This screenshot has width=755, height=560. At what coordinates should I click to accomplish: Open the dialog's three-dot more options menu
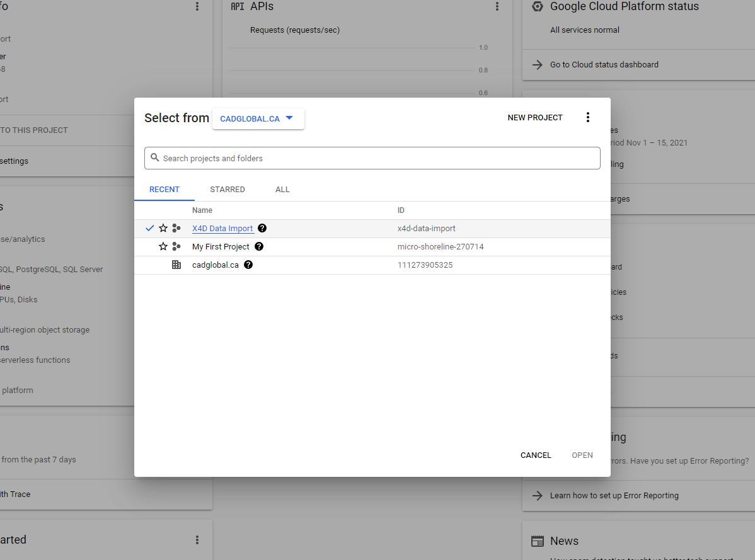coord(588,118)
